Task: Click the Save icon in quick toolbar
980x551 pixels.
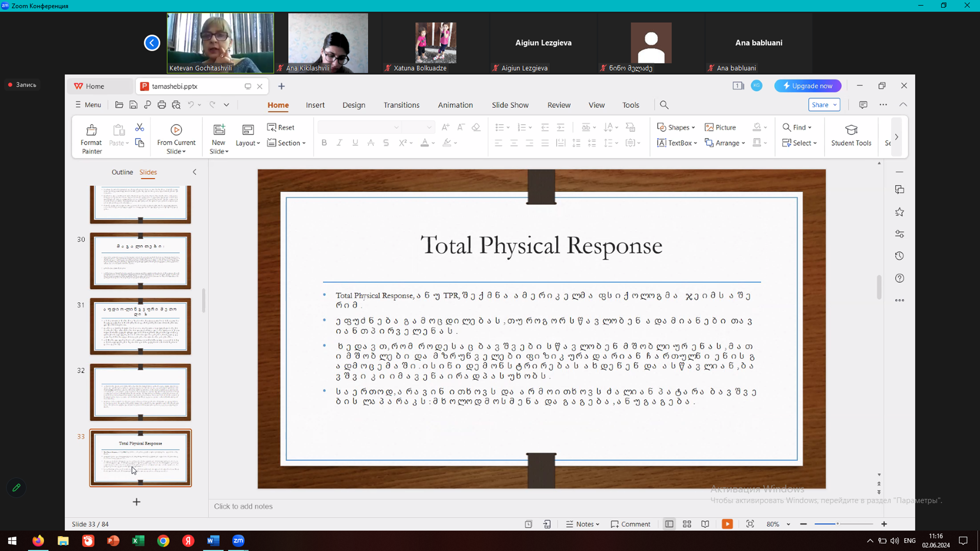Action: (133, 105)
